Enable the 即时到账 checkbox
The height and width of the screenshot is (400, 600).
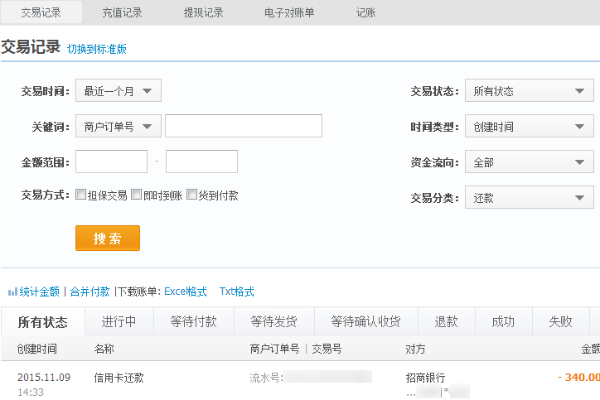pyautogui.click(x=136, y=196)
